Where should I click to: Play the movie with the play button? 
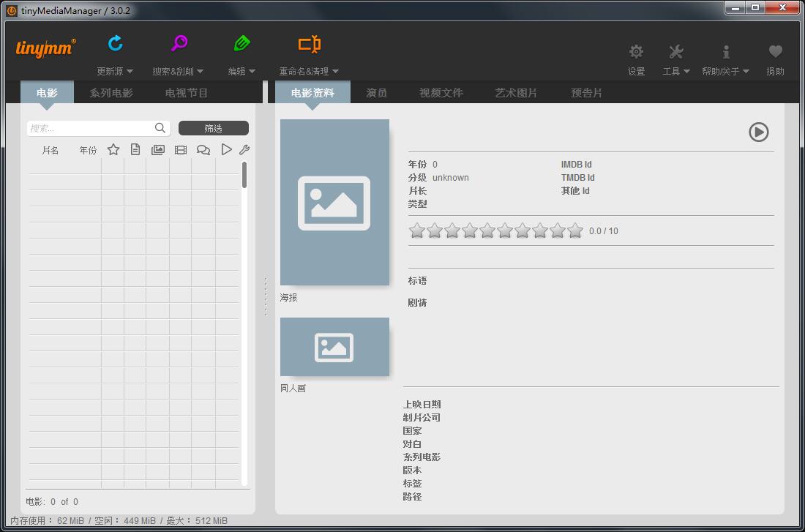click(758, 132)
